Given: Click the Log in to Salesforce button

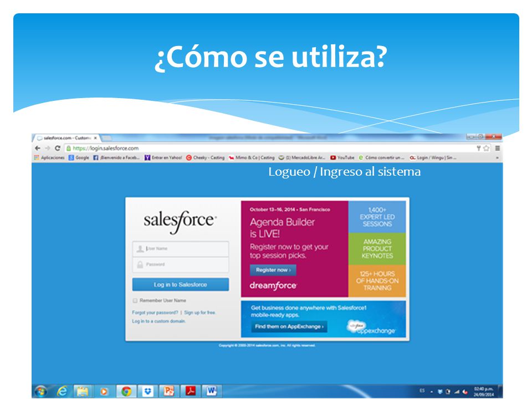Looking at the screenshot, I should point(181,285).
